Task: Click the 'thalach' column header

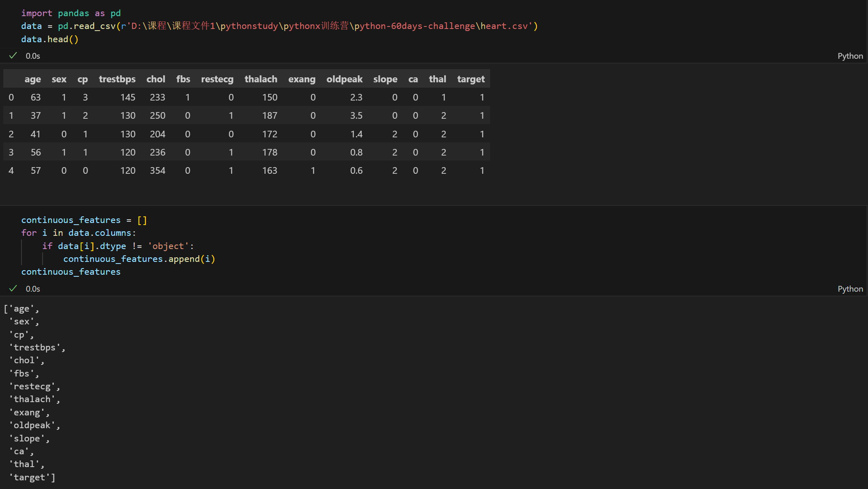Action: point(261,79)
